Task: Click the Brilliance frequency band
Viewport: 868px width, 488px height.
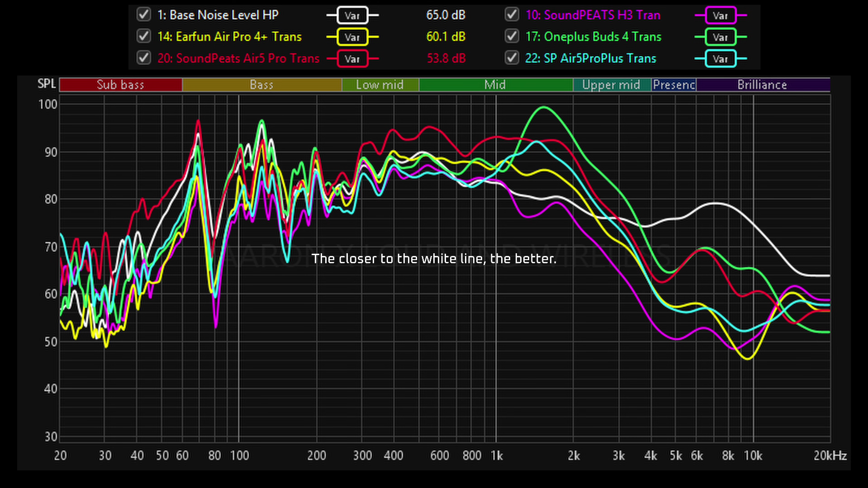Action: click(x=763, y=85)
